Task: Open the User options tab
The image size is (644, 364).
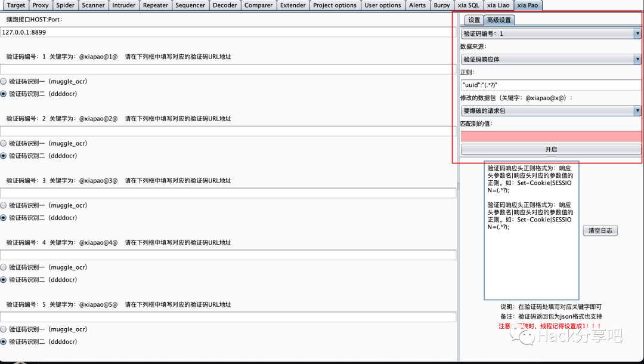Action: pyautogui.click(x=382, y=5)
